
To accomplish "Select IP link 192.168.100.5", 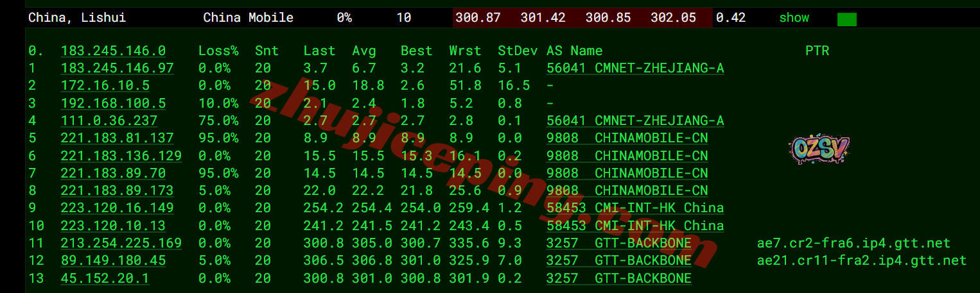I will (x=113, y=103).
